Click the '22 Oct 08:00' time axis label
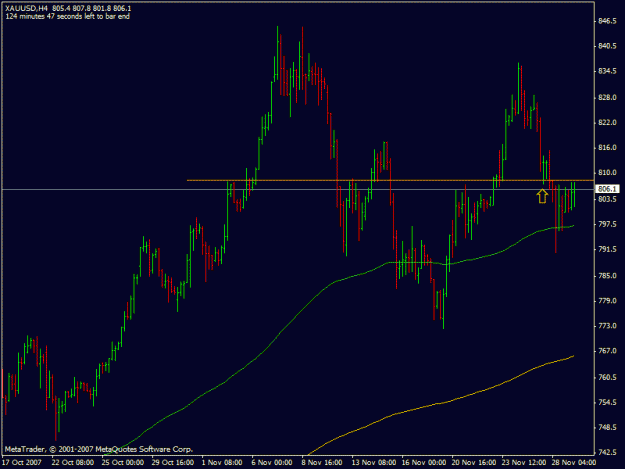Screen dimensions: 625x469 coord(73,463)
